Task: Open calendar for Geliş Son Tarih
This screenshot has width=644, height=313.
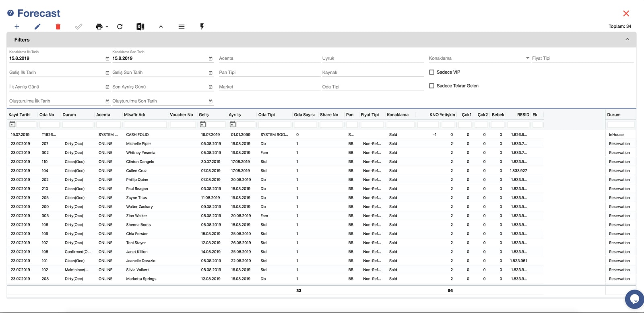Action: coord(211,73)
